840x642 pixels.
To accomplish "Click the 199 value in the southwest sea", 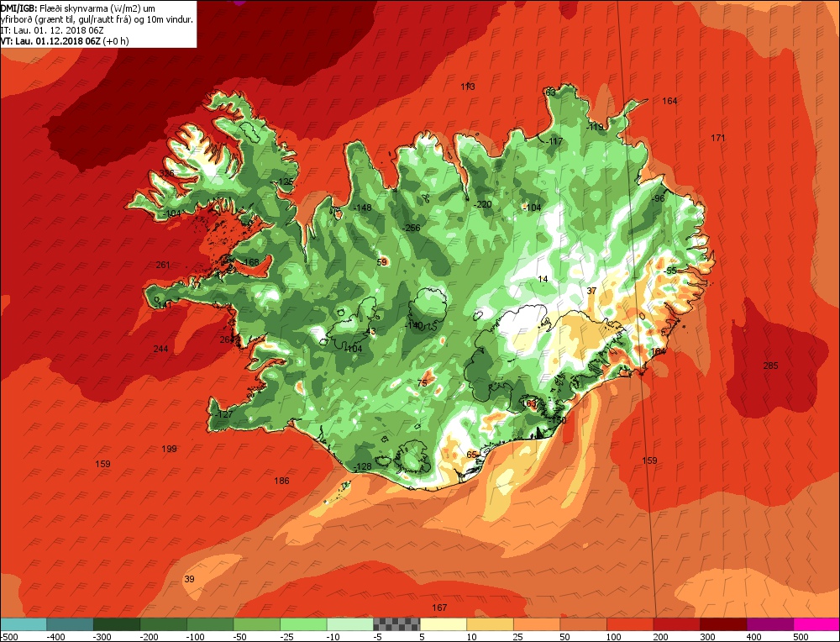I will click(170, 449).
